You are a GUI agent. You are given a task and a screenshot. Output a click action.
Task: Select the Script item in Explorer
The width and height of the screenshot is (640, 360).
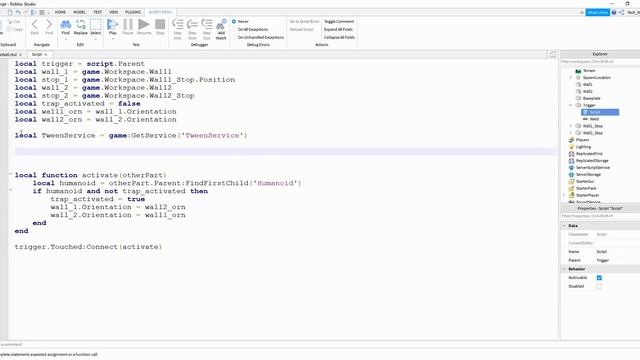[600, 112]
